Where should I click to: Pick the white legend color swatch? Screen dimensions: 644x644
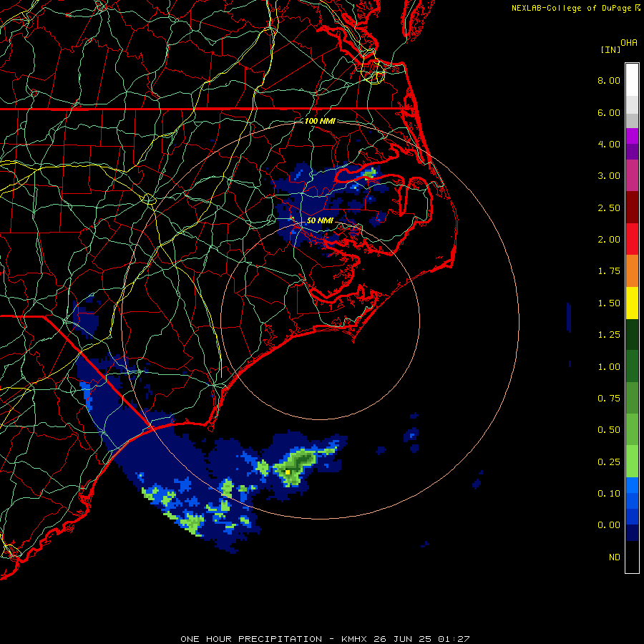click(632, 80)
